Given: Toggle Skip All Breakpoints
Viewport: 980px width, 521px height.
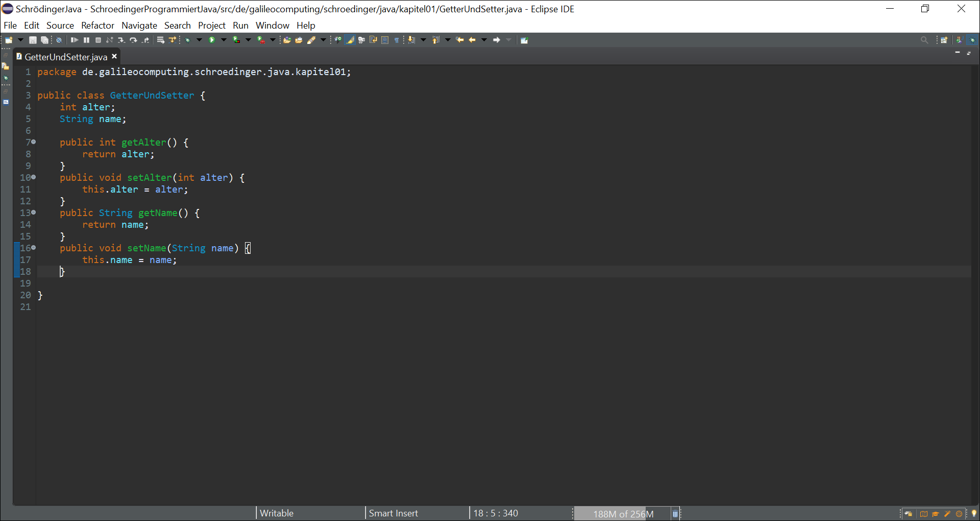Looking at the screenshot, I should (59, 40).
